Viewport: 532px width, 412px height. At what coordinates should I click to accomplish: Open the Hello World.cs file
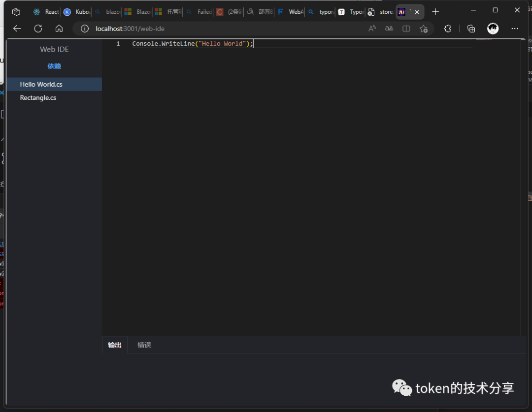tap(41, 84)
